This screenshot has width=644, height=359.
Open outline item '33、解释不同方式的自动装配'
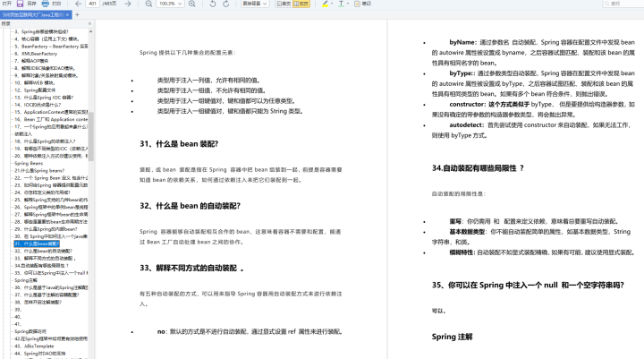(45, 258)
